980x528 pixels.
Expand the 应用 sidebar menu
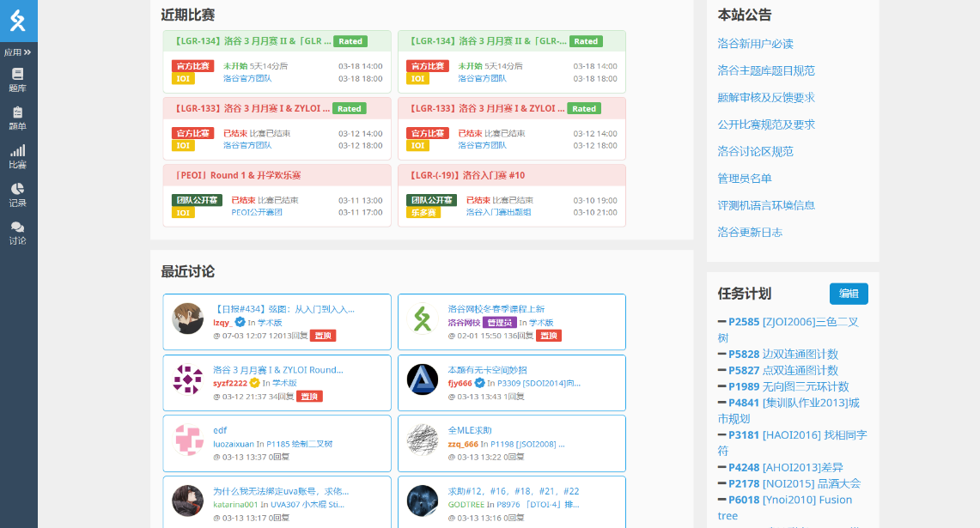(x=18, y=52)
